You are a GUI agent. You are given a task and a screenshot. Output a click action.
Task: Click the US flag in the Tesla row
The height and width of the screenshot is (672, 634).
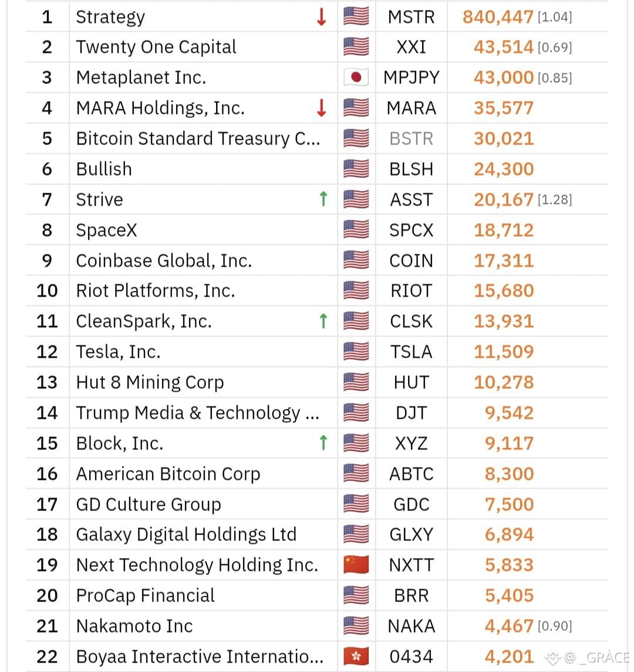[356, 352]
